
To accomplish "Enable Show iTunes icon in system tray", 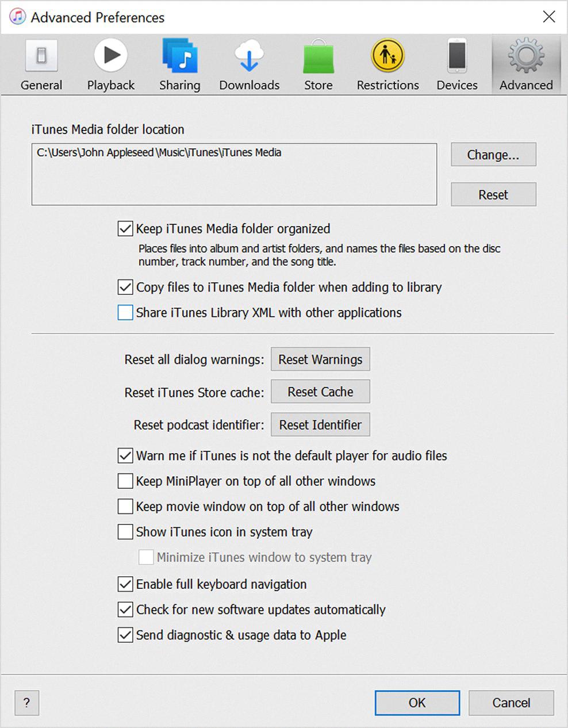I will (125, 532).
